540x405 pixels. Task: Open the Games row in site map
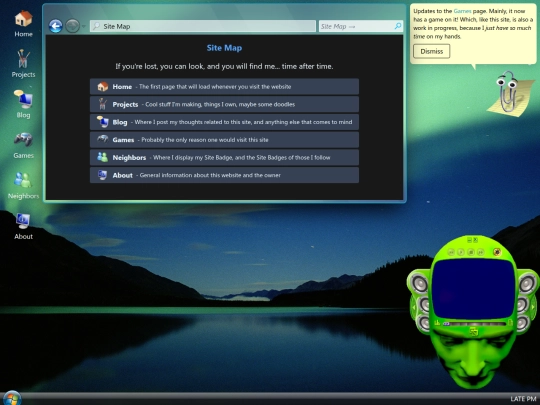pyautogui.click(x=224, y=140)
